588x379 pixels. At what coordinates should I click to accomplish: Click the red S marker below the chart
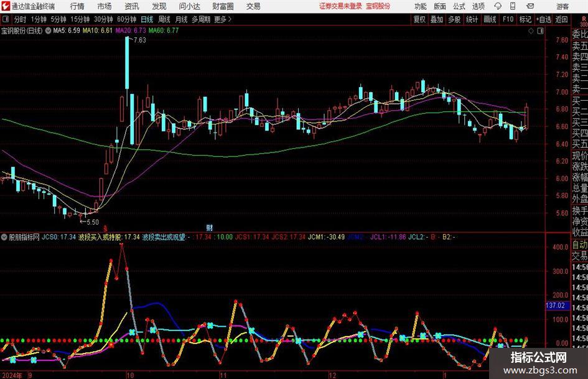click(105, 228)
